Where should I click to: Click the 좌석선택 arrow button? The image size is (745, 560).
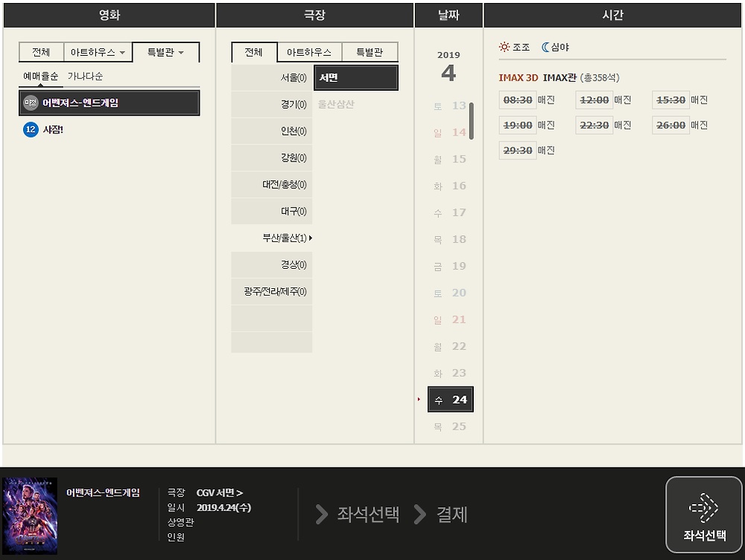coord(704,515)
